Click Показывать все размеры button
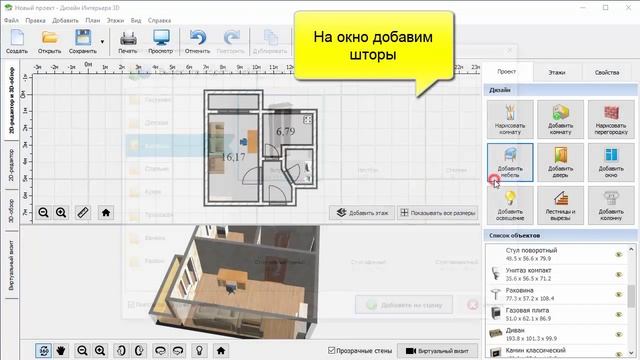640x360 pixels. 438,213
